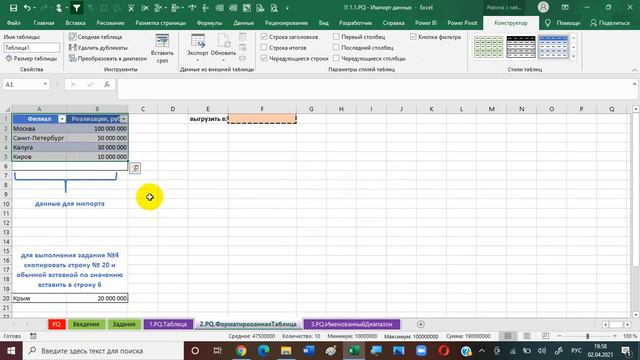Image resolution: width=640 pixels, height=360 pixels.
Task: Open File Explorer from taskbar
Action: [286, 351]
